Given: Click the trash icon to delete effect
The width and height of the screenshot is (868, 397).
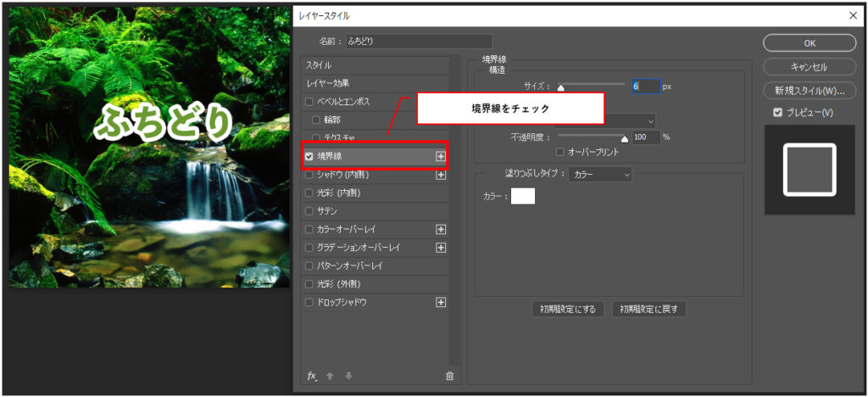Looking at the screenshot, I should 449,376.
